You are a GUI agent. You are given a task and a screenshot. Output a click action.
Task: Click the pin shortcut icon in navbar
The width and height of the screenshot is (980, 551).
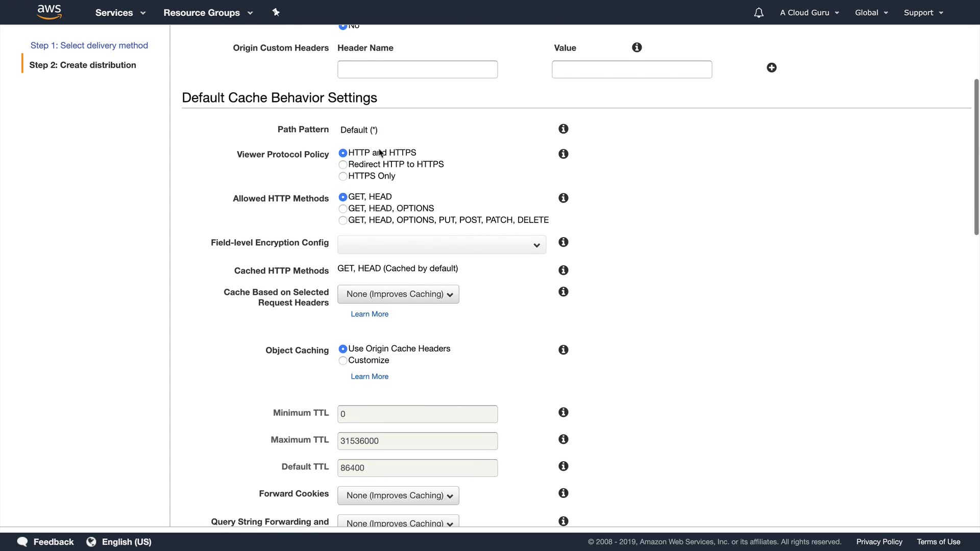click(x=276, y=12)
